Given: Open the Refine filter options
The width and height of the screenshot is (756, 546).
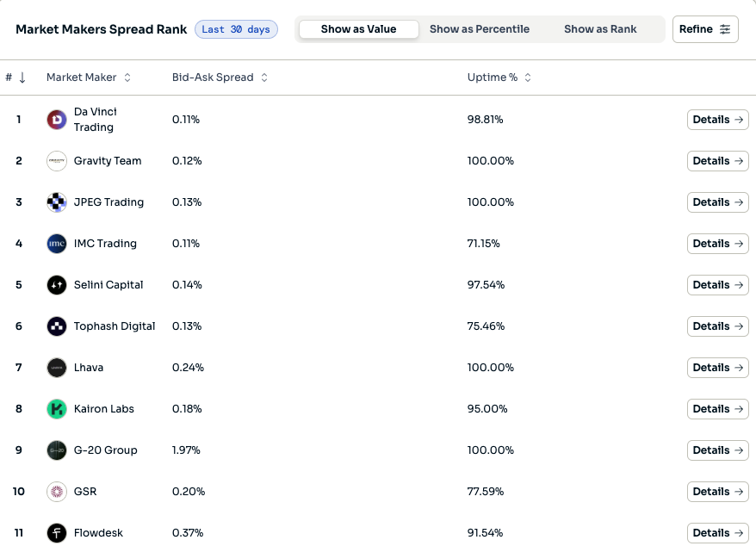Looking at the screenshot, I should click(705, 29).
